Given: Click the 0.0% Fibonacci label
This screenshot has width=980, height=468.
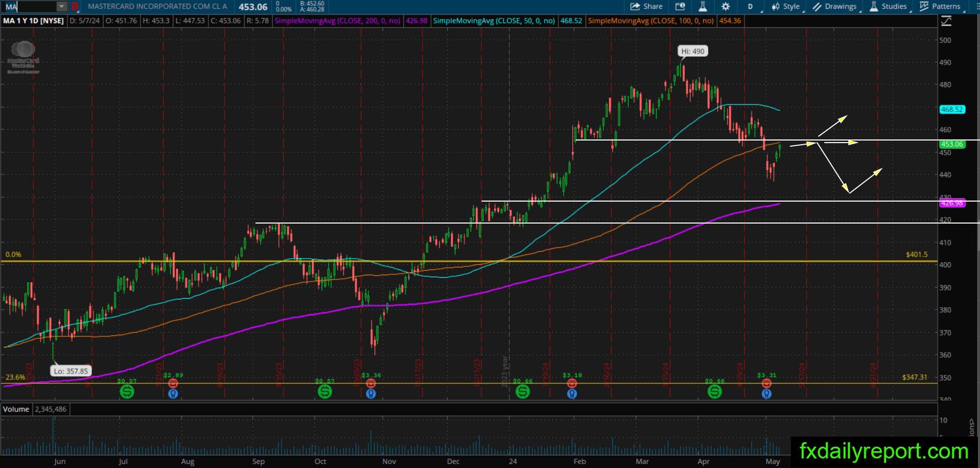Looking at the screenshot, I should coord(13,254).
